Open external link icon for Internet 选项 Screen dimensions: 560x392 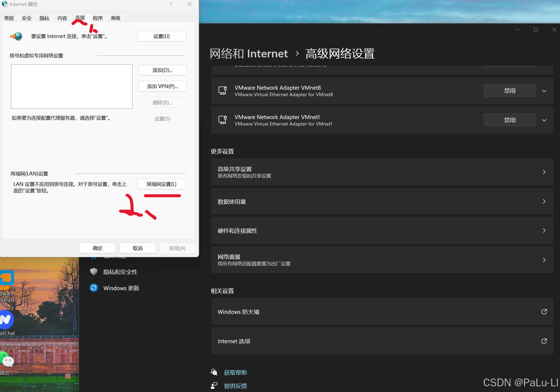(544, 341)
